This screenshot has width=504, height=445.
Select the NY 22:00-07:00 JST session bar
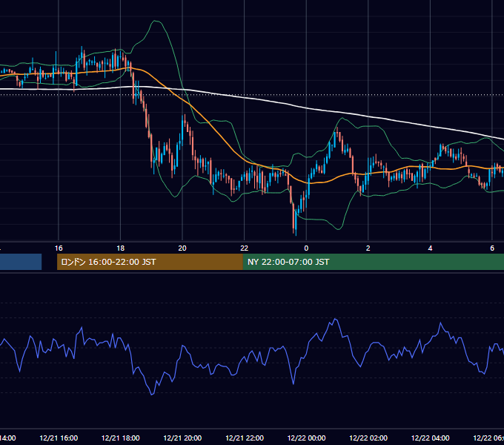373,262
